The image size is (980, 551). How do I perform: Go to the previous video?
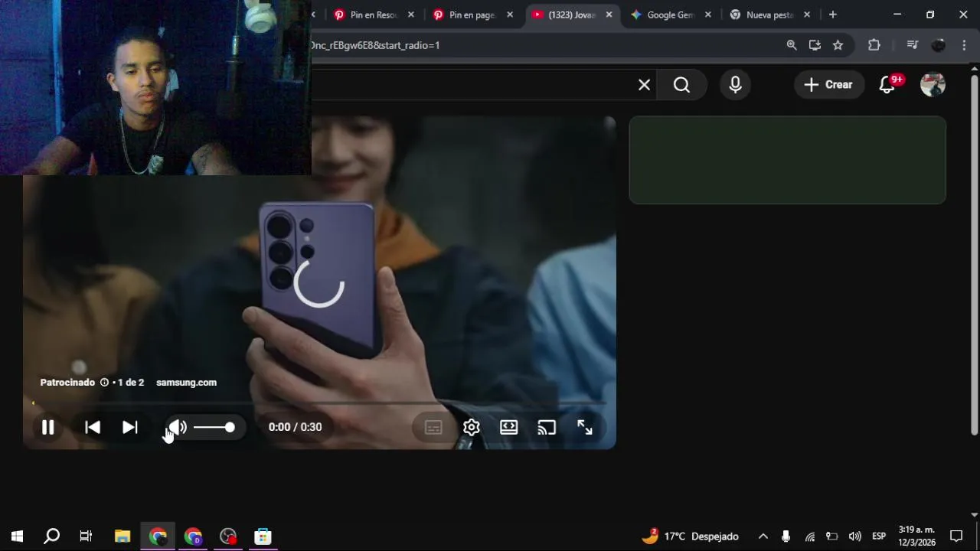[x=93, y=427]
